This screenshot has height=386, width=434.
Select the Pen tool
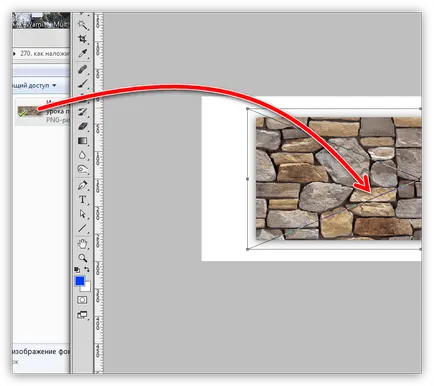coord(82,185)
